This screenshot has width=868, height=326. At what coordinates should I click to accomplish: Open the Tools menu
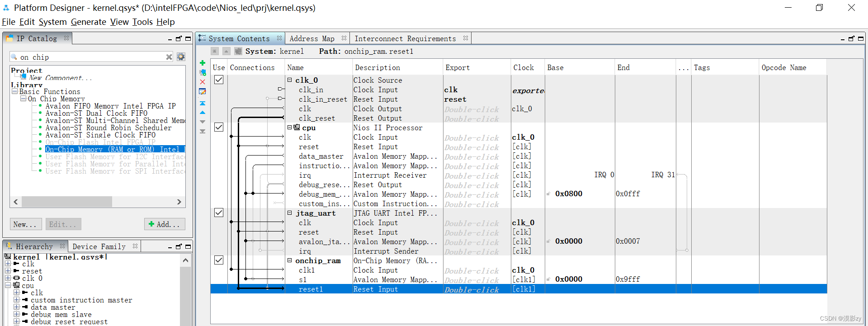pos(142,22)
